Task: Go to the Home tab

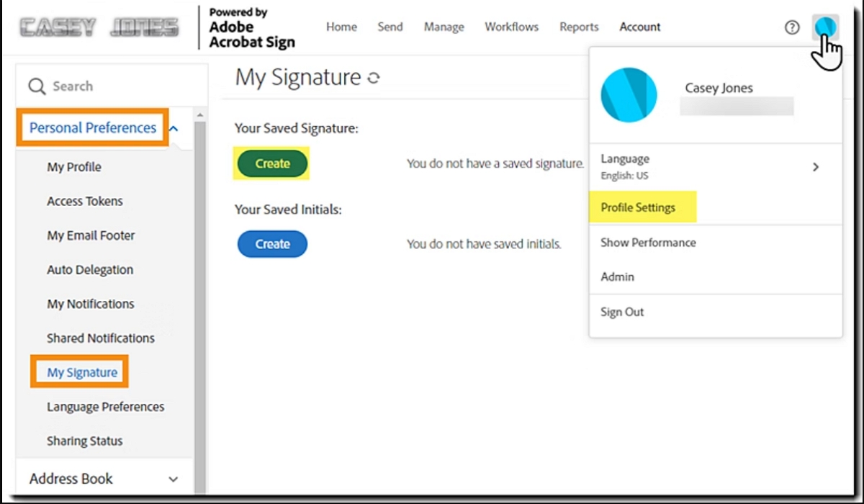Action: click(x=341, y=27)
